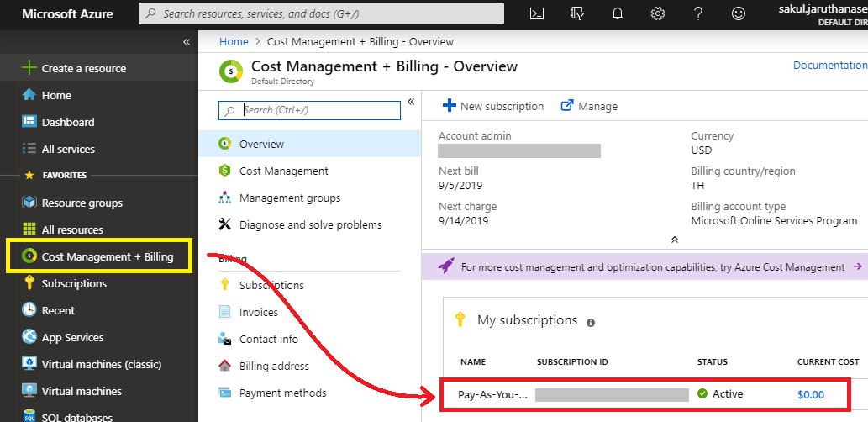Click the SQL databases icon

tap(29, 416)
